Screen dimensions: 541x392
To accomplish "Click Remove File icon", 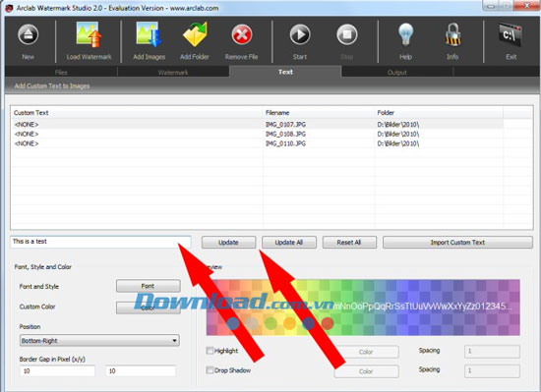I will pos(242,34).
